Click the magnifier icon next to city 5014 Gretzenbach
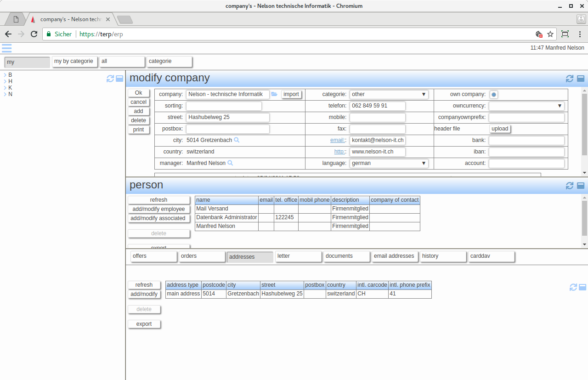 237,140
